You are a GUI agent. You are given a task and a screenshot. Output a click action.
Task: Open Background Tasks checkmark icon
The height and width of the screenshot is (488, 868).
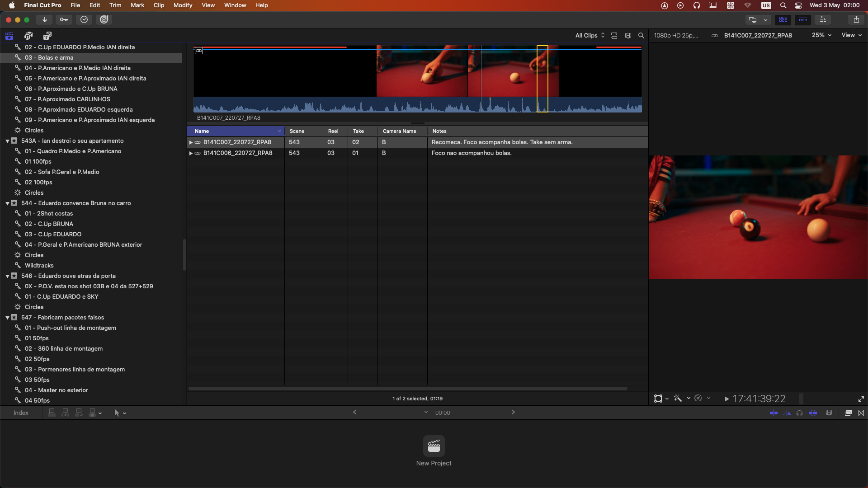(84, 19)
